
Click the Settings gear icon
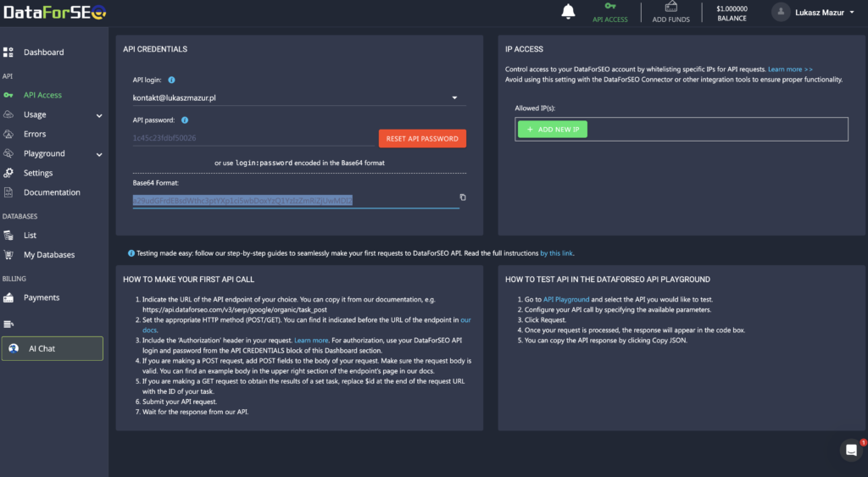pos(8,173)
